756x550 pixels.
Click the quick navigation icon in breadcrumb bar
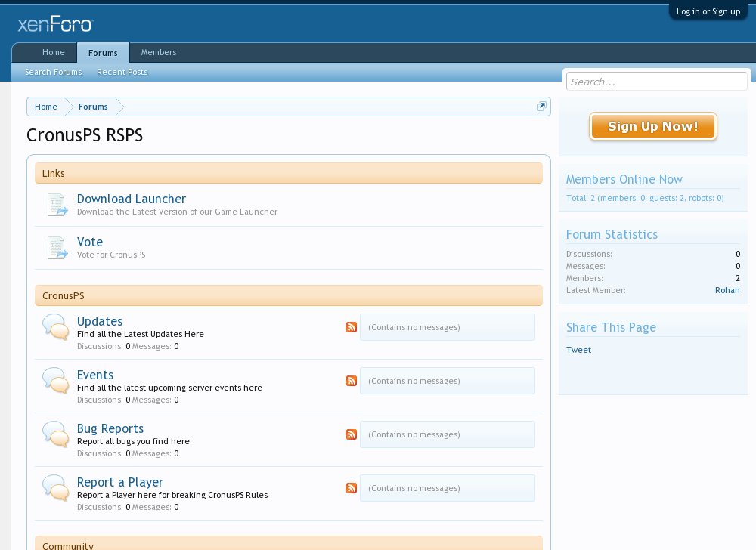[541, 107]
